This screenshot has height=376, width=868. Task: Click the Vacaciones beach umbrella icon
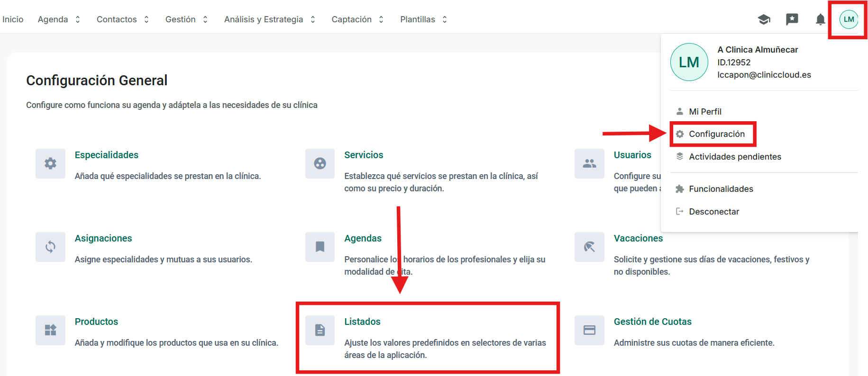click(x=589, y=247)
